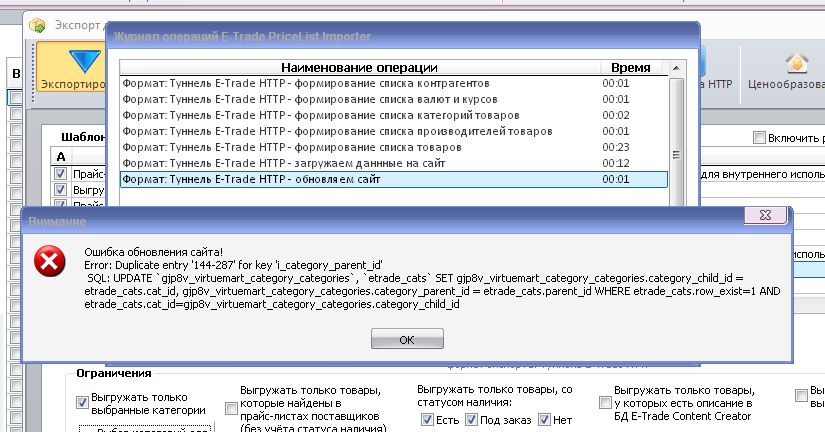
Task: Toggle checkbox for goods with Content Creator description
Action: 605,403
